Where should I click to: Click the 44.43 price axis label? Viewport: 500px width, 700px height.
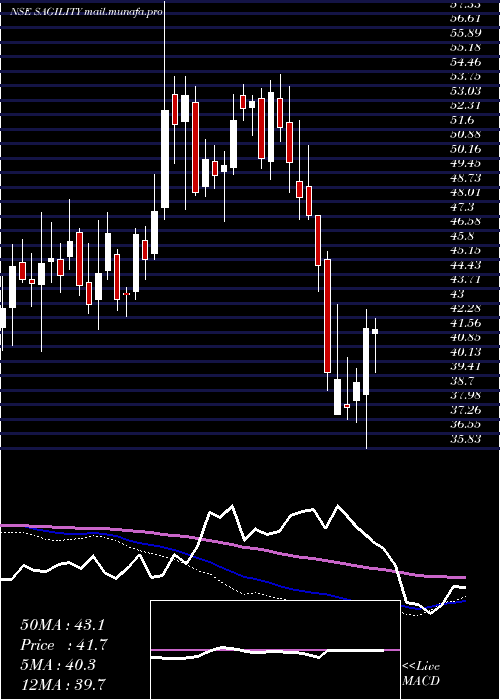point(466,265)
